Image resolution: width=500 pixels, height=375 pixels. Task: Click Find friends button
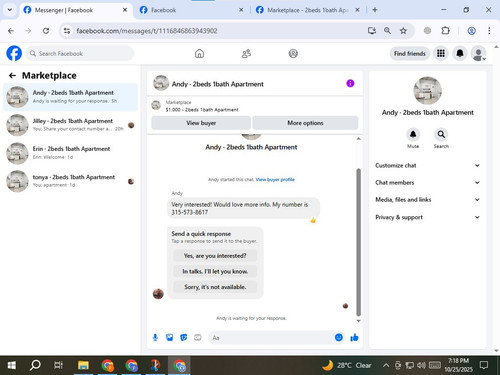410,53
